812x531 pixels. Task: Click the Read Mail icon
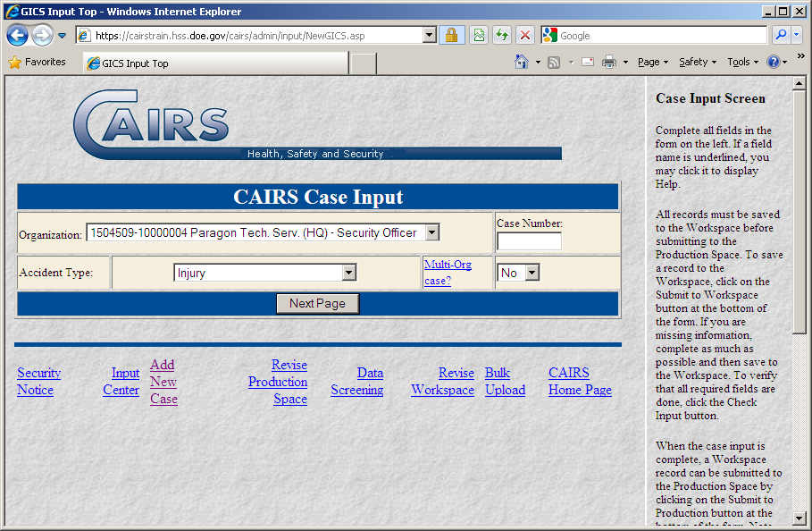click(588, 63)
